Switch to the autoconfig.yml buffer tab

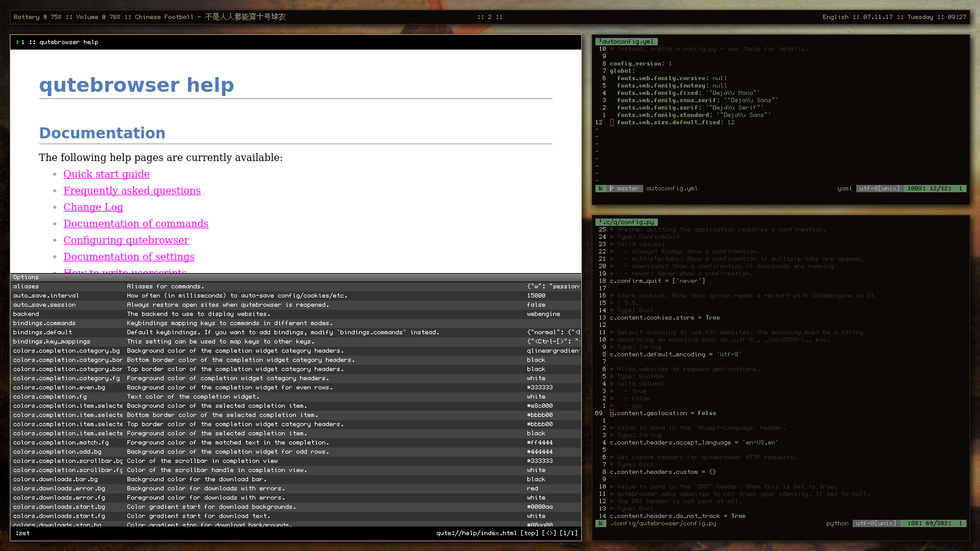(626, 42)
